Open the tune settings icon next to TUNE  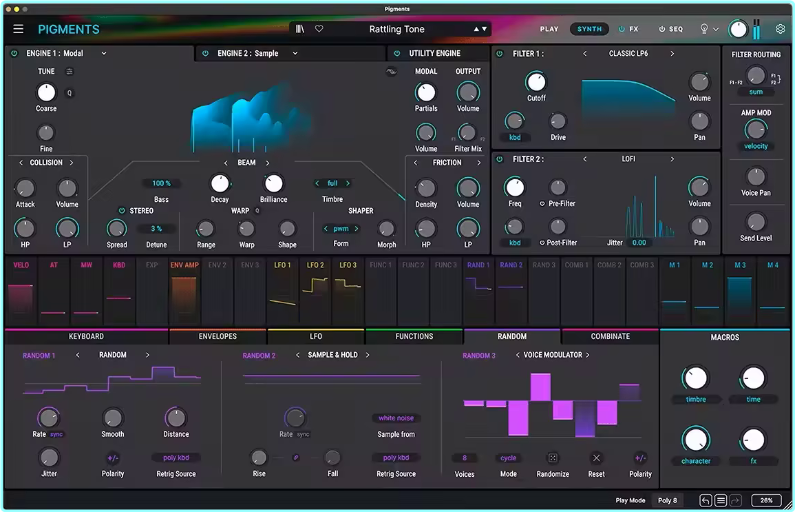69,71
